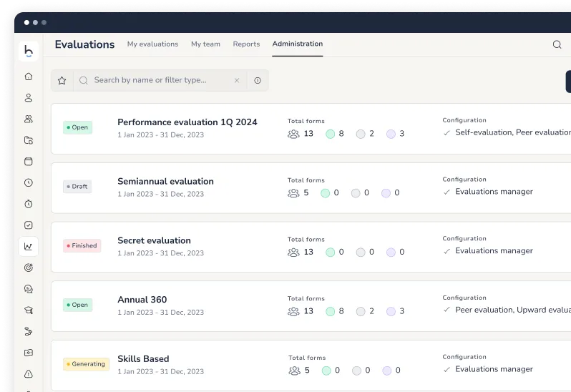Click purple circle count 3 in Annual 360 row
571x392 pixels.
pos(396,311)
